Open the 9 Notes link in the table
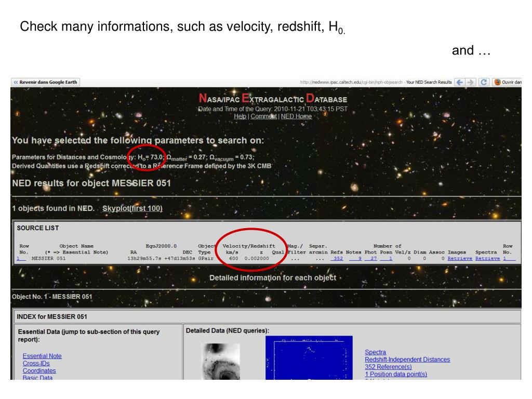Viewport: 532px width, 399px height. coord(355,259)
